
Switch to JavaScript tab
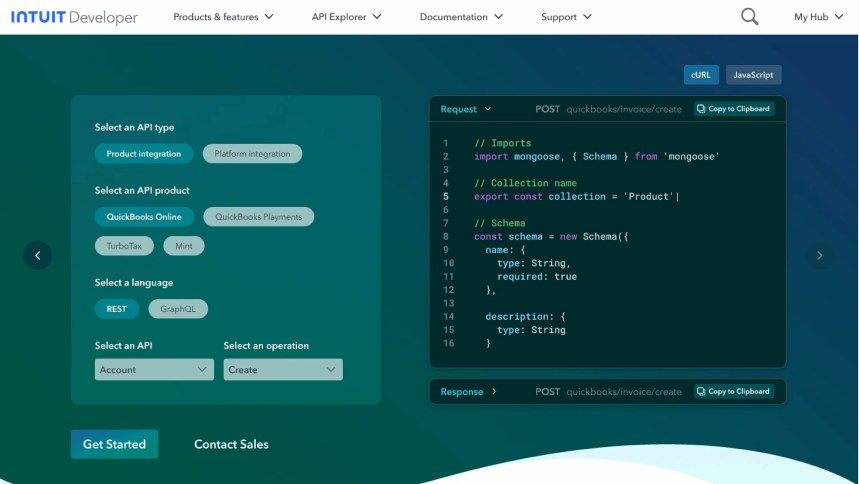tap(753, 75)
